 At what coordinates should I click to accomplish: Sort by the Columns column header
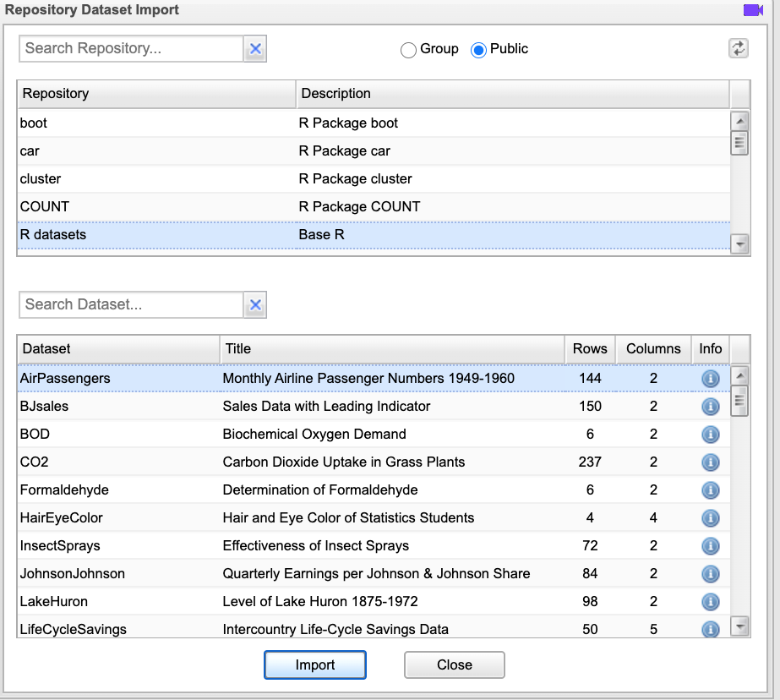pyautogui.click(x=653, y=349)
